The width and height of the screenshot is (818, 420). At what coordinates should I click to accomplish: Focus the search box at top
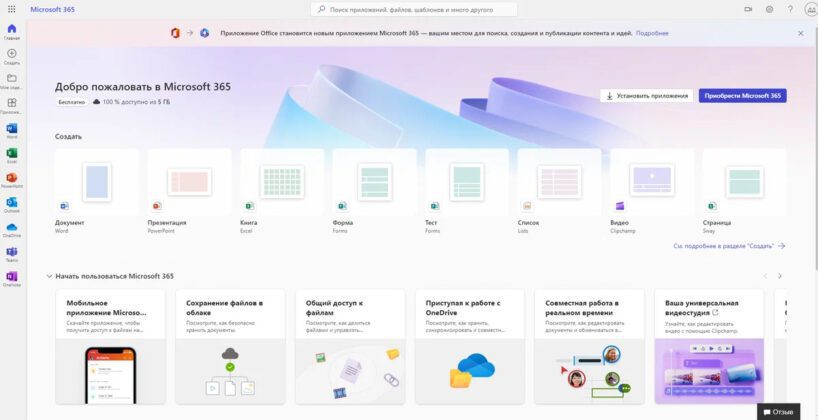click(414, 9)
